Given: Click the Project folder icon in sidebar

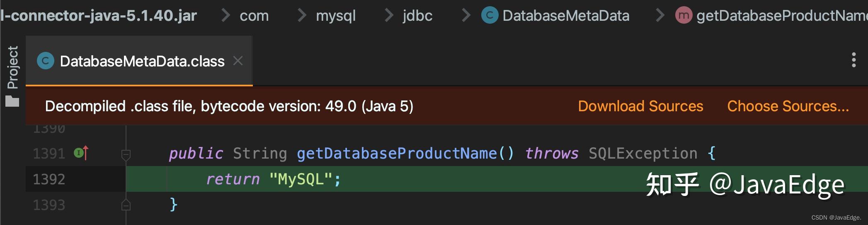Looking at the screenshot, I should pyautogui.click(x=12, y=101).
